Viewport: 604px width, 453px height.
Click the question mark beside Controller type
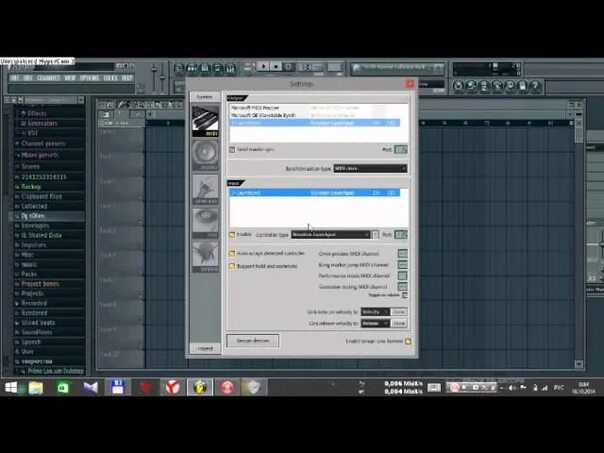375,235
